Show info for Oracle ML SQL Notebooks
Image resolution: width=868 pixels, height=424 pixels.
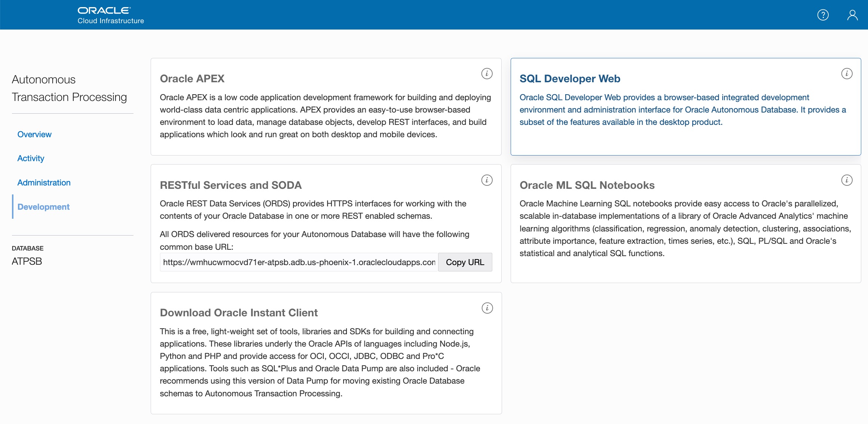click(x=847, y=180)
